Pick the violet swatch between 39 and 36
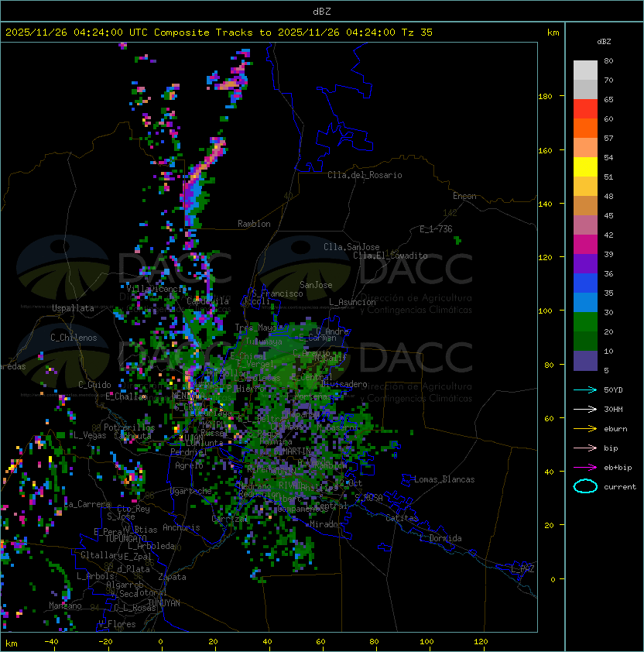 coord(585,264)
